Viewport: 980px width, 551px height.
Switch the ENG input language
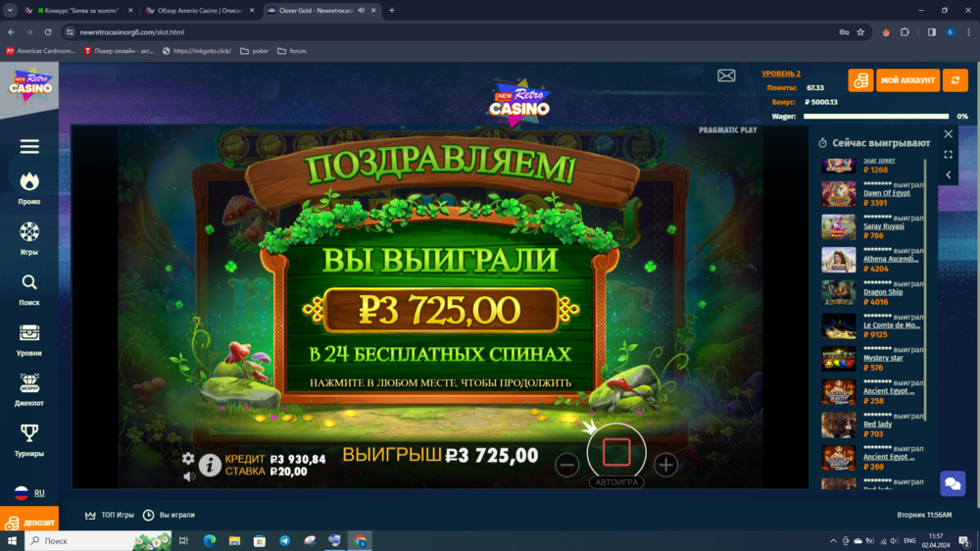909,541
